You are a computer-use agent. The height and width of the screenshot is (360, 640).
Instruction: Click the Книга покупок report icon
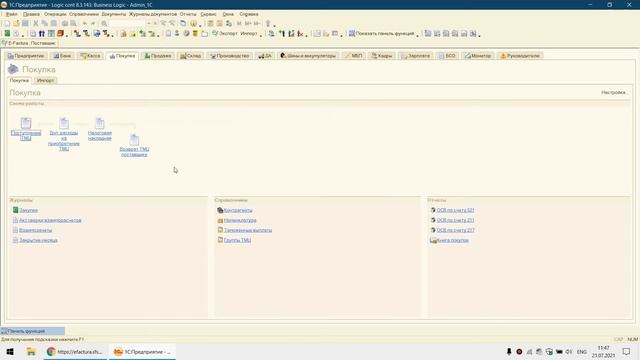(x=433, y=240)
